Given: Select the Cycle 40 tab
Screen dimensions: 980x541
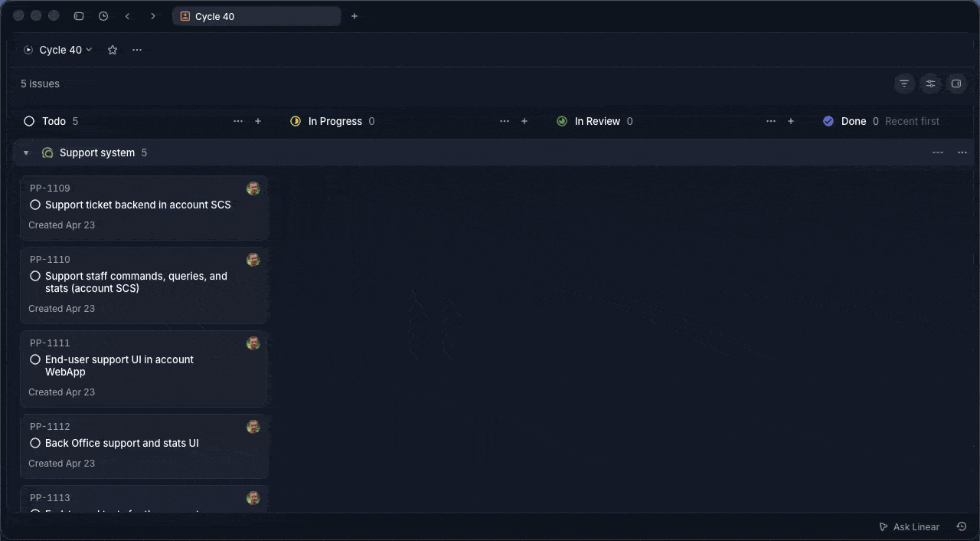Looking at the screenshot, I should 256,16.
